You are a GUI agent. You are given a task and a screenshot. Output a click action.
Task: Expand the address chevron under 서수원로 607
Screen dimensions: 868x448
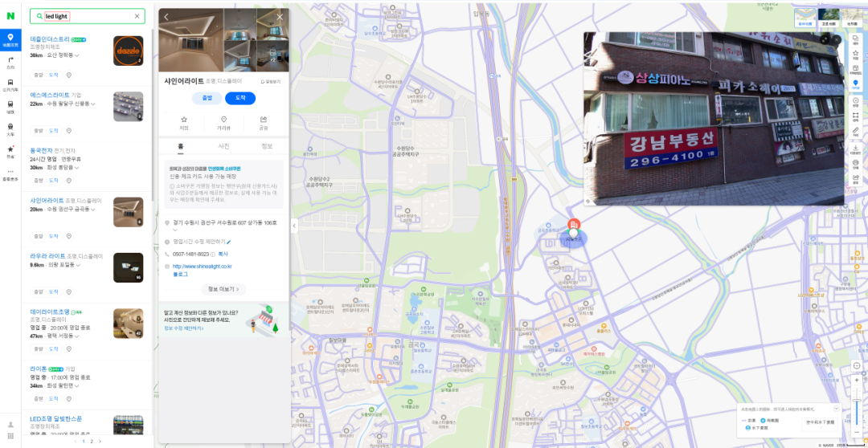point(175,230)
